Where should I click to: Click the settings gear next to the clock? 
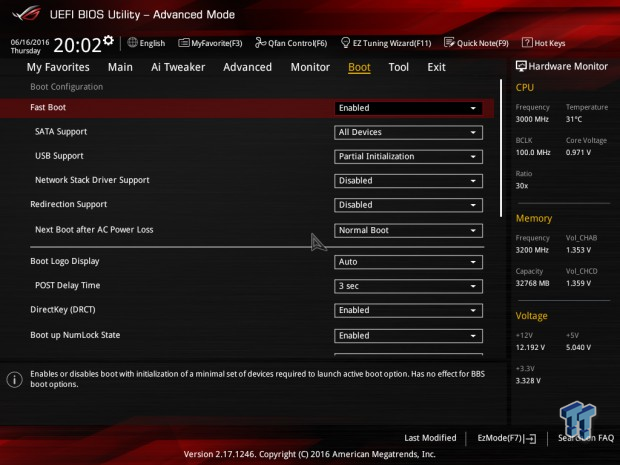pyautogui.click(x=108, y=40)
